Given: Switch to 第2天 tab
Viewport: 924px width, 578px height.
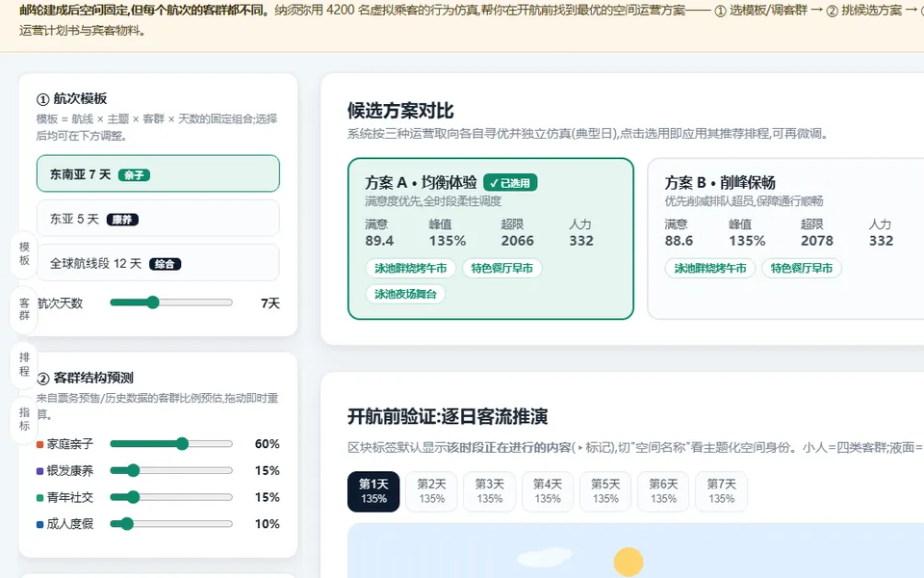Looking at the screenshot, I should [431, 491].
